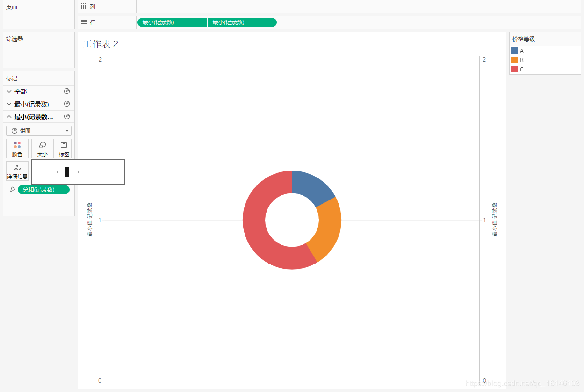Click the size slider handle
This screenshot has width=584, height=392.
(67, 172)
